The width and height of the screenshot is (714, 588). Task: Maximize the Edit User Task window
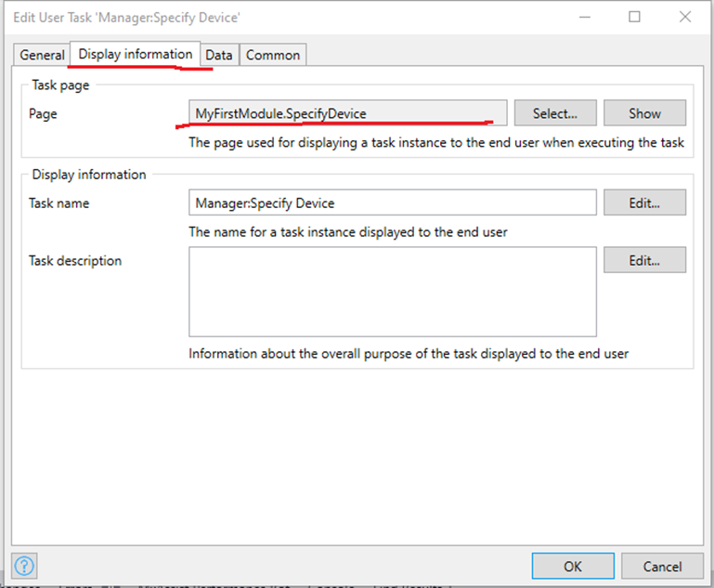(x=634, y=18)
